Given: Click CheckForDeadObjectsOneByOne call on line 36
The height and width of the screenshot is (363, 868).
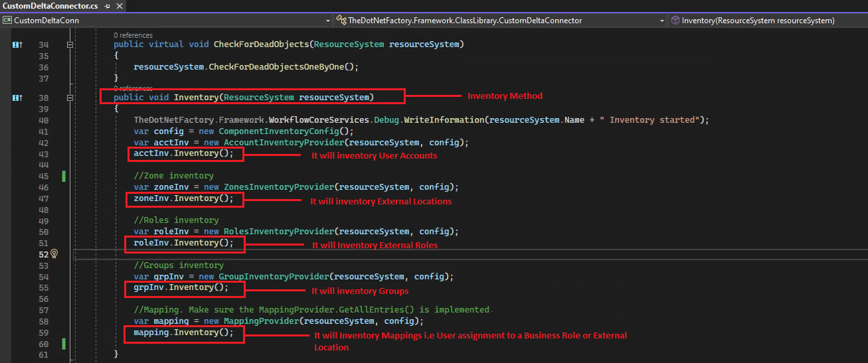Looking at the screenshot, I should click(276, 67).
